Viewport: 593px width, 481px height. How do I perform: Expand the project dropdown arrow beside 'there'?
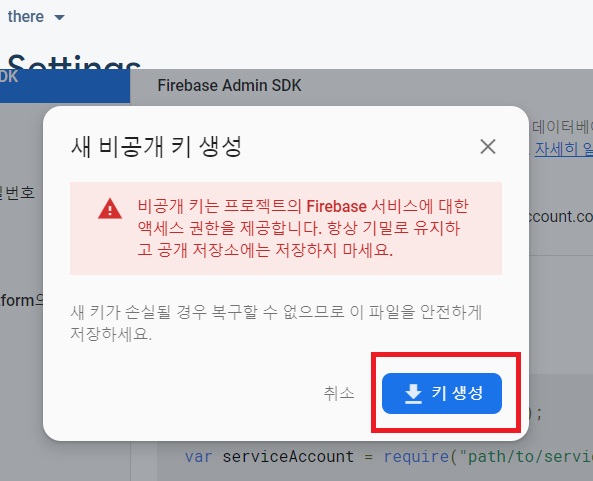[x=59, y=17]
